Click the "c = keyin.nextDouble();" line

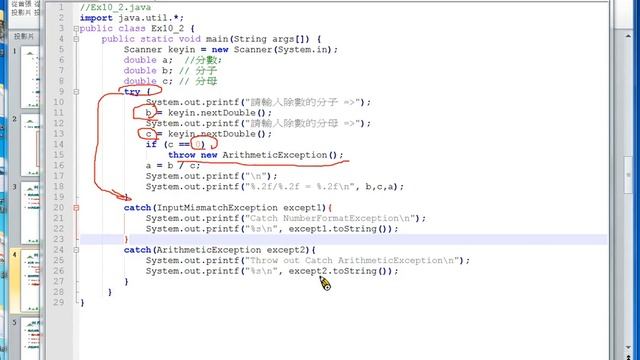click(x=209, y=134)
